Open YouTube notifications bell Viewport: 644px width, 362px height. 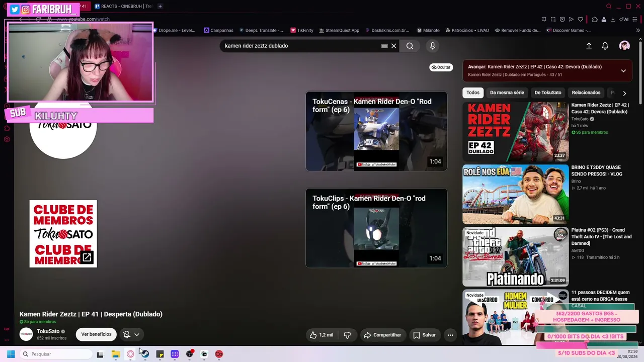[x=605, y=46]
